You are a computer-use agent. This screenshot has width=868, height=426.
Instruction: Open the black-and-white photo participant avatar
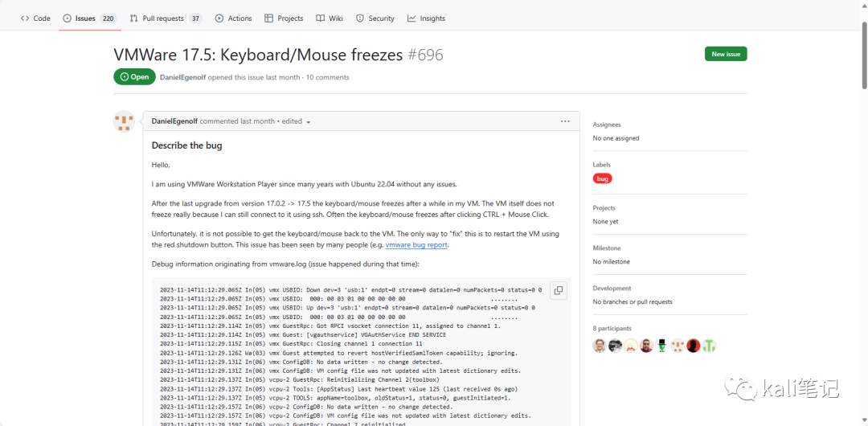point(615,346)
